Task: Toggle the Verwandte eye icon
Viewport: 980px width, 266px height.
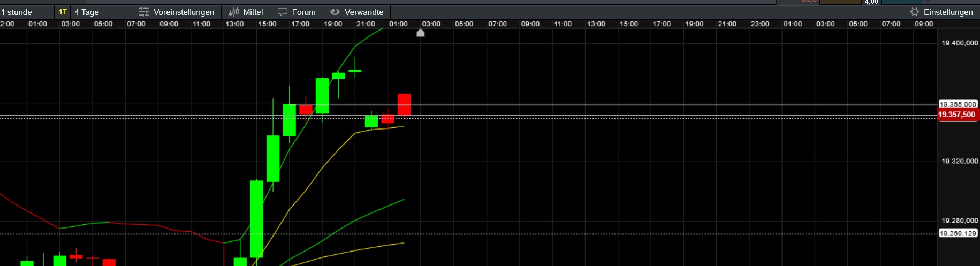Action: tap(335, 12)
